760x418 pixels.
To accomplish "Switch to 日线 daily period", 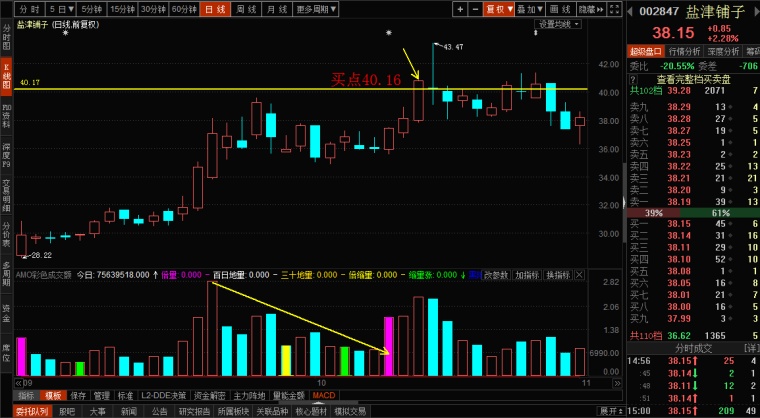I will tap(212, 8).
